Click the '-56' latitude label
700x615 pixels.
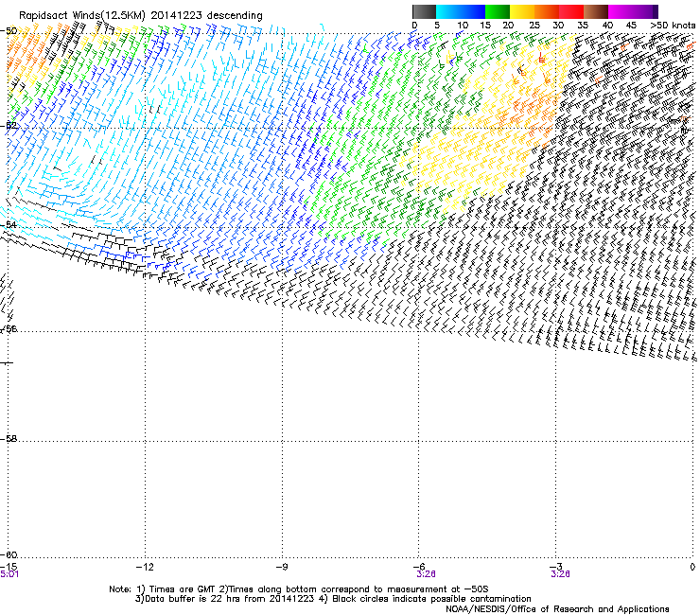pos(9,328)
